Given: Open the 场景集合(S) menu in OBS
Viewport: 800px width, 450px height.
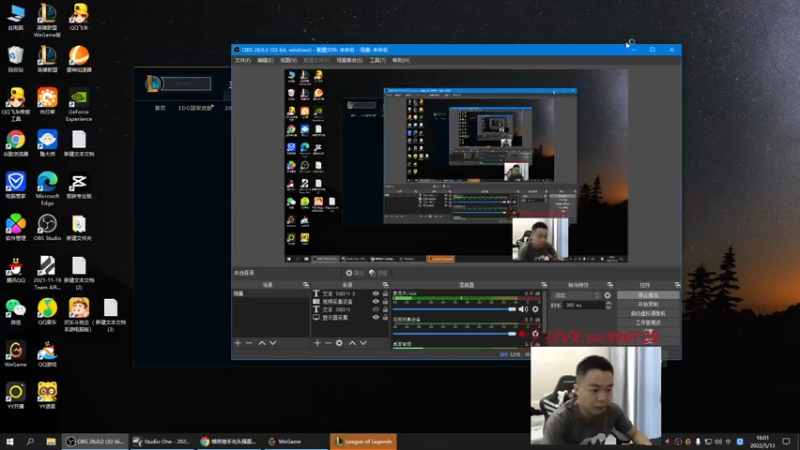Looking at the screenshot, I should point(349,60).
